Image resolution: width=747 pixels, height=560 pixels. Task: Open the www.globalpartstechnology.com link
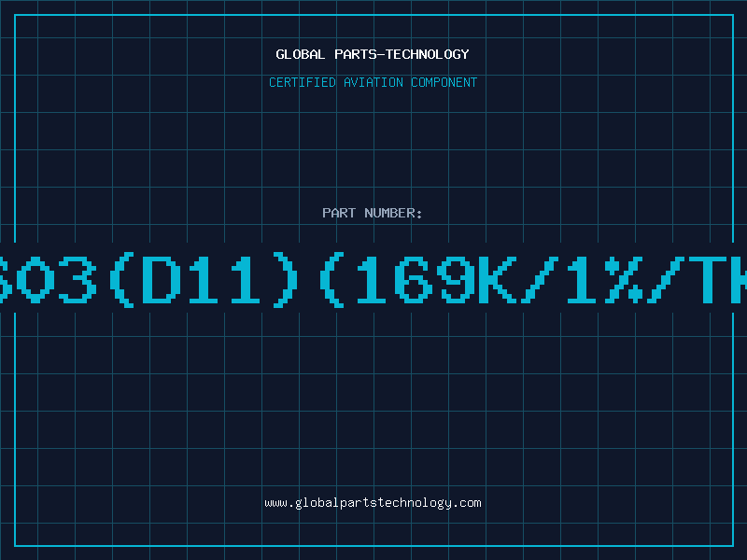pyautogui.click(x=373, y=503)
